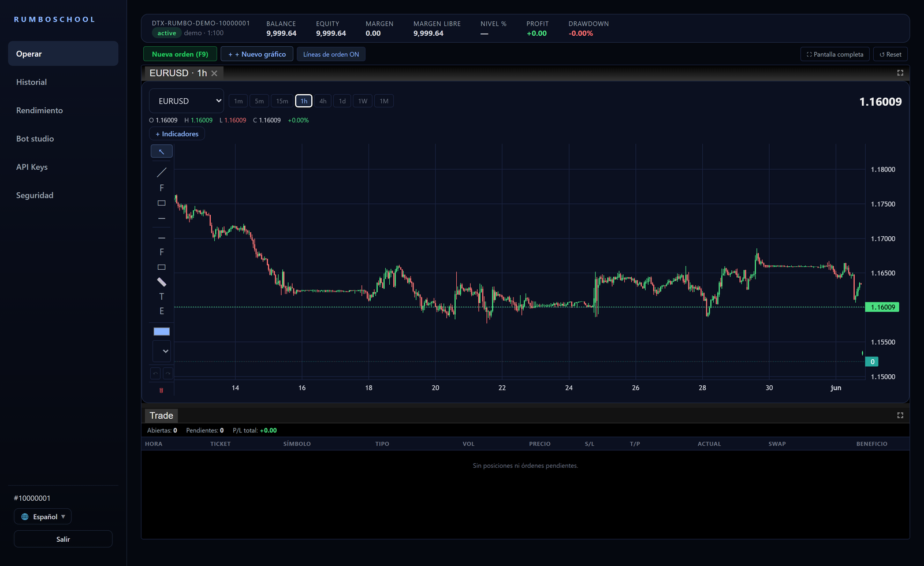Add indicators with + Indicadores
924x566 pixels.
(177, 134)
